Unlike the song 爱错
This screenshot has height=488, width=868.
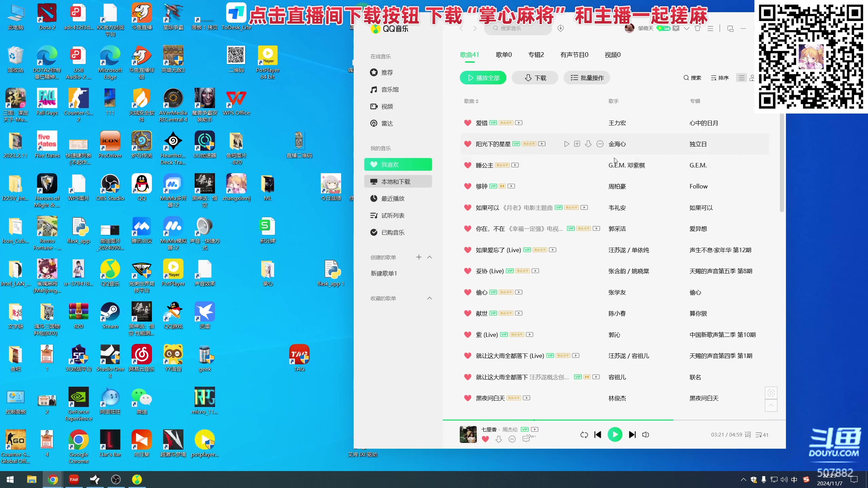[x=468, y=123]
